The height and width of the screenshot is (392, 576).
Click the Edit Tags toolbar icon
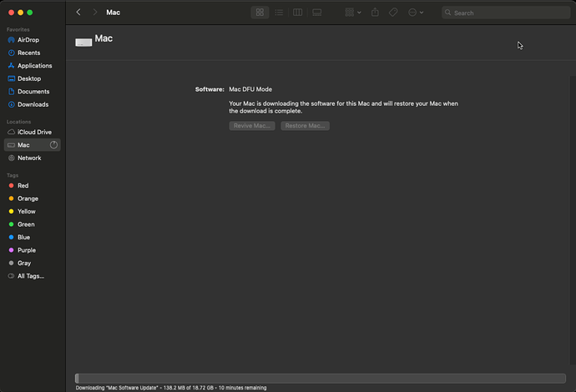(x=393, y=13)
